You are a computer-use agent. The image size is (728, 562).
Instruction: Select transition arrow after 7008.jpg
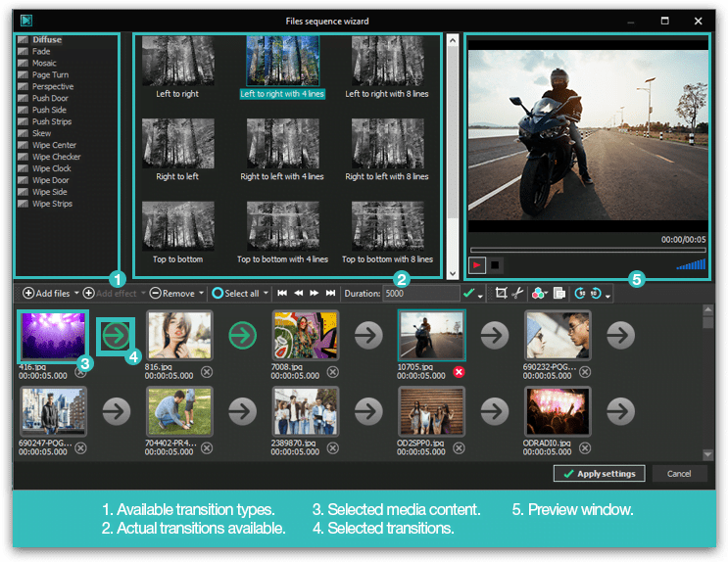click(x=369, y=335)
